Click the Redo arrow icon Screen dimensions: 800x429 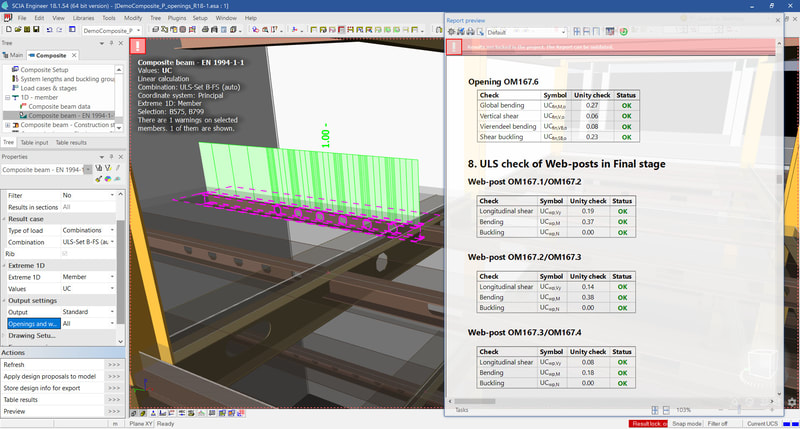[x=59, y=30]
